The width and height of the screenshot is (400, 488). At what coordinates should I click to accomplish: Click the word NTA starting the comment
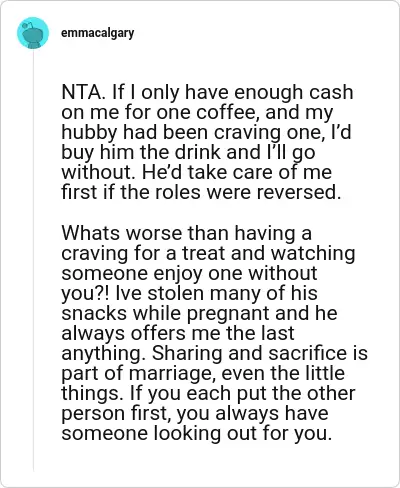click(82, 92)
